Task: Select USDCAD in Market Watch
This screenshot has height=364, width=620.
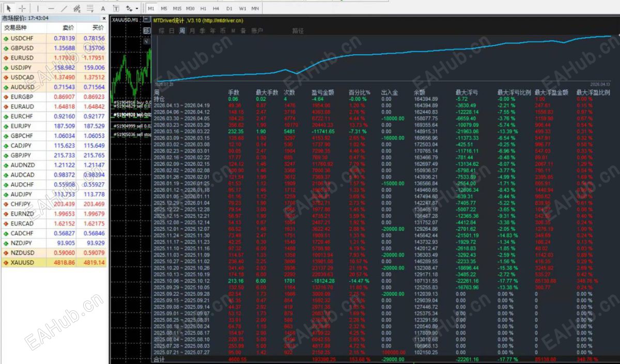Action: 54,77
